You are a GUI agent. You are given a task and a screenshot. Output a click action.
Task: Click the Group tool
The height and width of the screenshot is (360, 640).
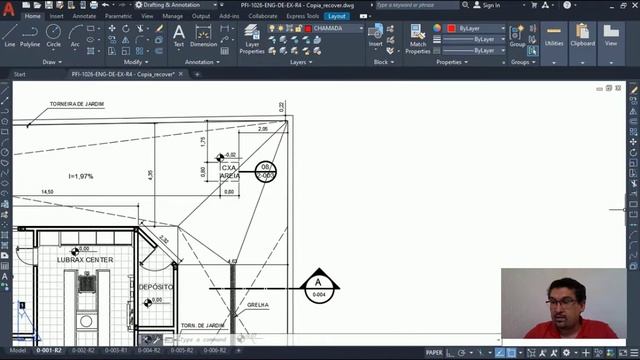tap(517, 36)
